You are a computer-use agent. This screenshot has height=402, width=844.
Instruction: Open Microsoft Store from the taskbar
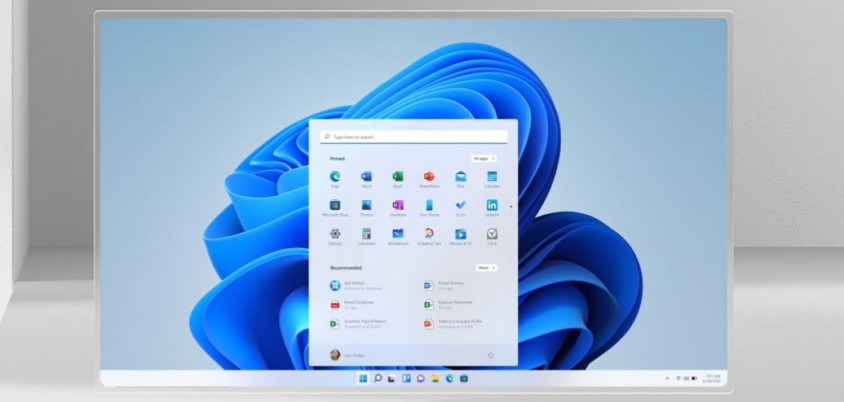pos(463,378)
